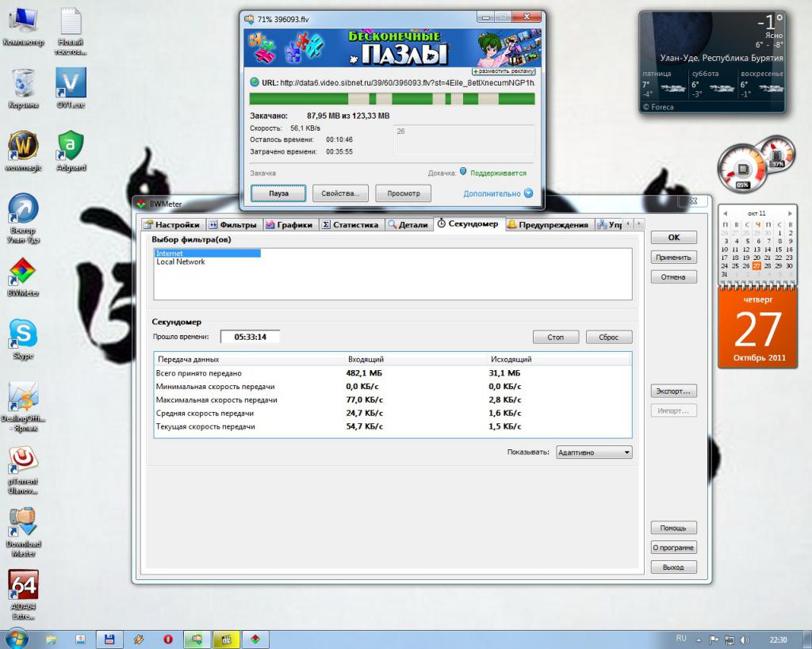This screenshot has height=649, width=812.
Task: Switch to the Статистика tab
Action: 350,224
